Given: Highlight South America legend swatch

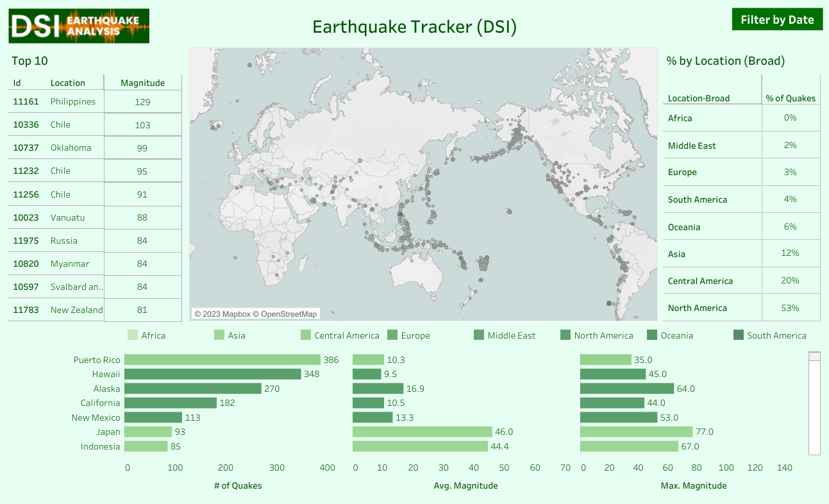Looking at the screenshot, I should (x=739, y=335).
